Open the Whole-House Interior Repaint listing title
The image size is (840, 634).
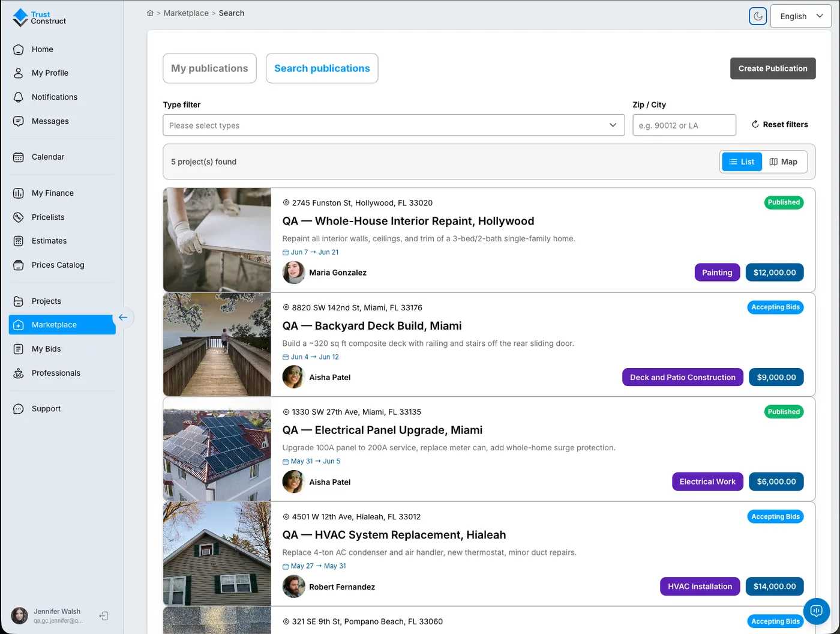pyautogui.click(x=408, y=221)
